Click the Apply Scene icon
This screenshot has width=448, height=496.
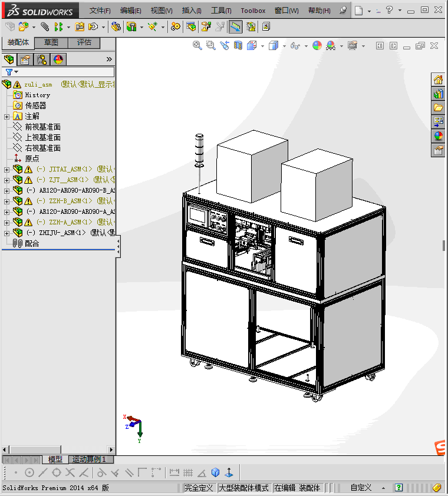[331, 45]
